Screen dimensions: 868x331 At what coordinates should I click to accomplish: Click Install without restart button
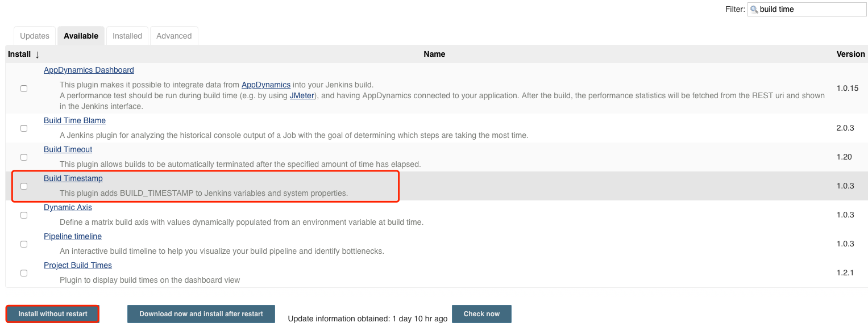click(x=53, y=314)
